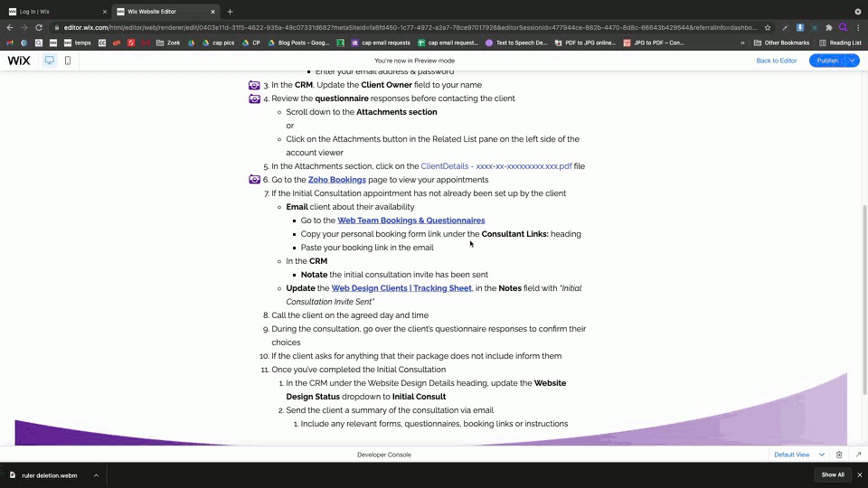Image resolution: width=868 pixels, height=488 pixels.
Task: Open the Default View dropdown
Action: (799, 455)
